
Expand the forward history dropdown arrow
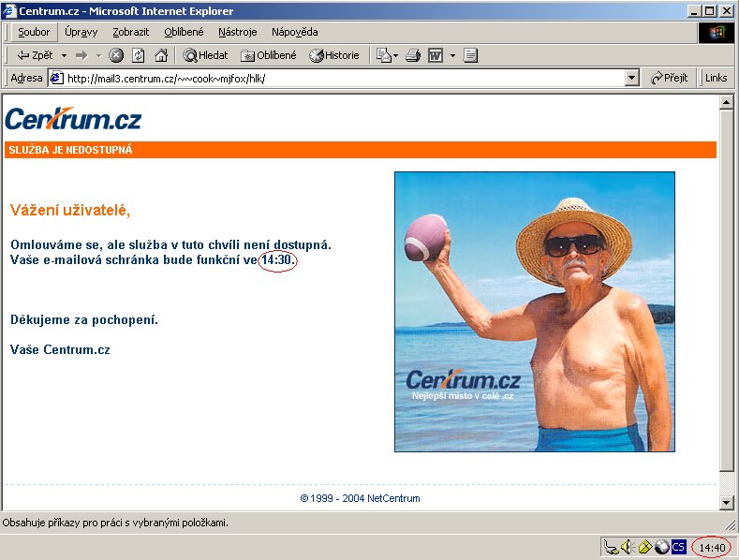[98, 55]
